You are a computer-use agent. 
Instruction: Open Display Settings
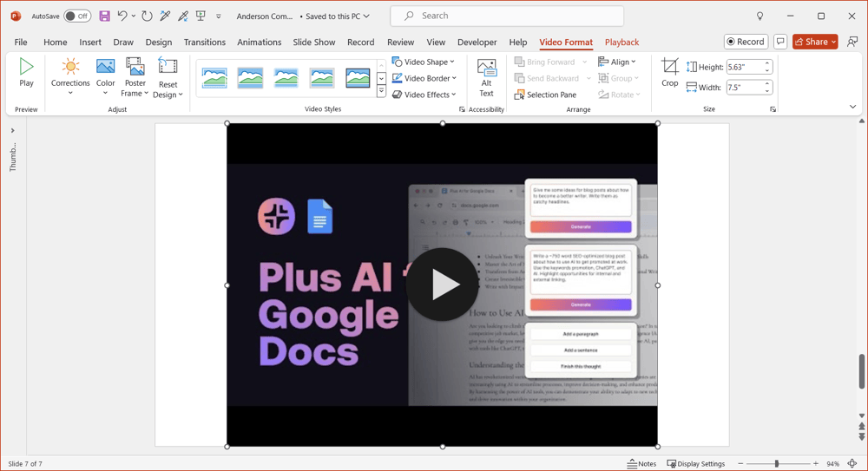click(696, 464)
